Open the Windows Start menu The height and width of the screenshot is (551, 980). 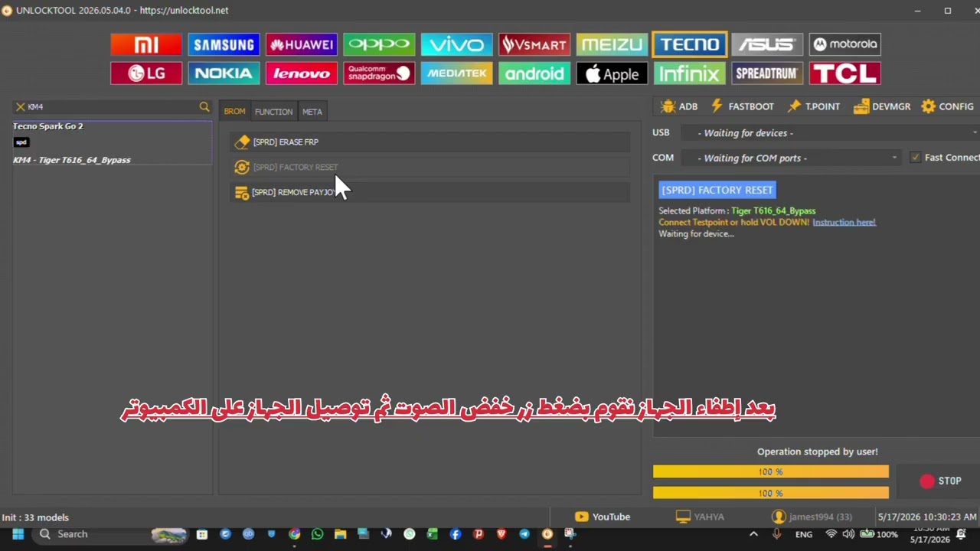click(x=18, y=534)
